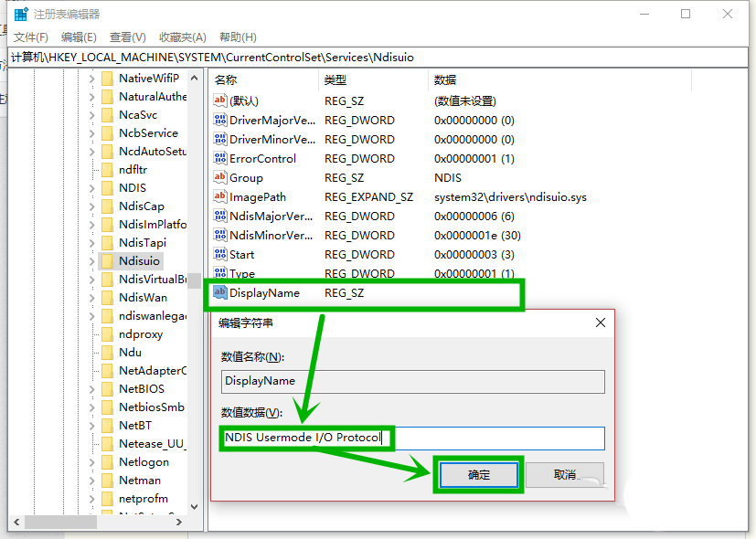Viewport: 756px width, 539px height.
Task: Expand the NetBT tree node
Action: [91, 426]
